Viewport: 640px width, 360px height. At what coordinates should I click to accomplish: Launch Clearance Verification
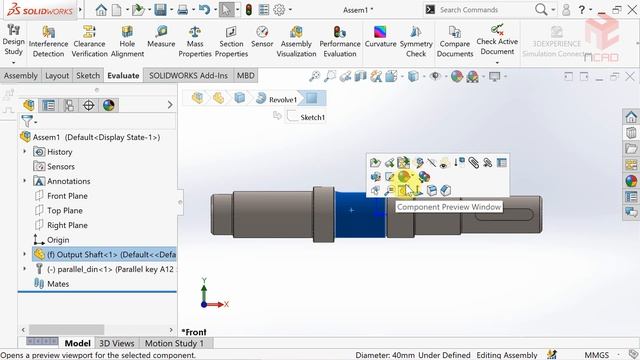89,42
